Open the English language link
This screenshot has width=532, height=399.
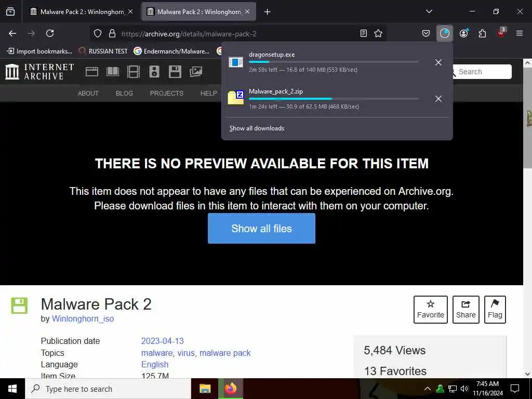tap(155, 364)
